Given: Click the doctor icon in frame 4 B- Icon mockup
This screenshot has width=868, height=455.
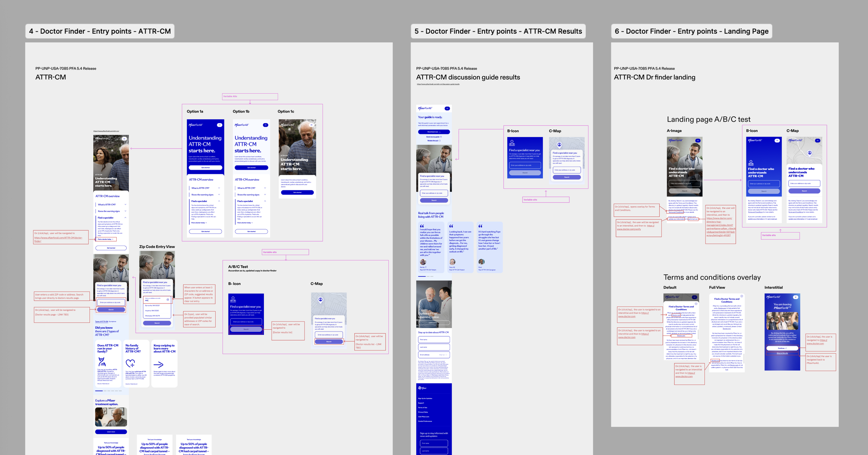Looking at the screenshot, I should (x=233, y=299).
